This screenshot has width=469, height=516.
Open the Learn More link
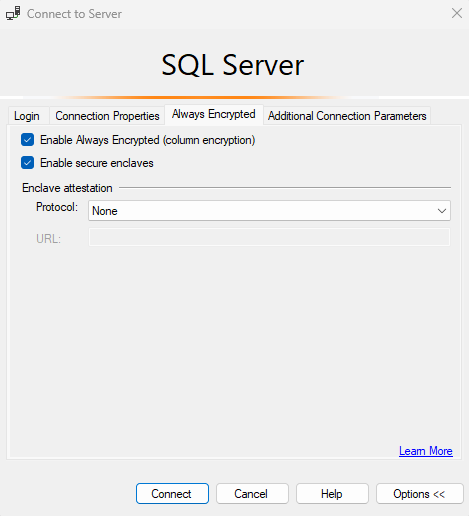tap(426, 451)
